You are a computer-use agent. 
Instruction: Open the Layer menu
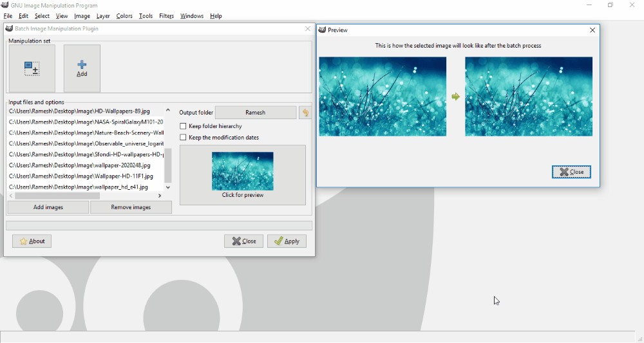coord(103,16)
